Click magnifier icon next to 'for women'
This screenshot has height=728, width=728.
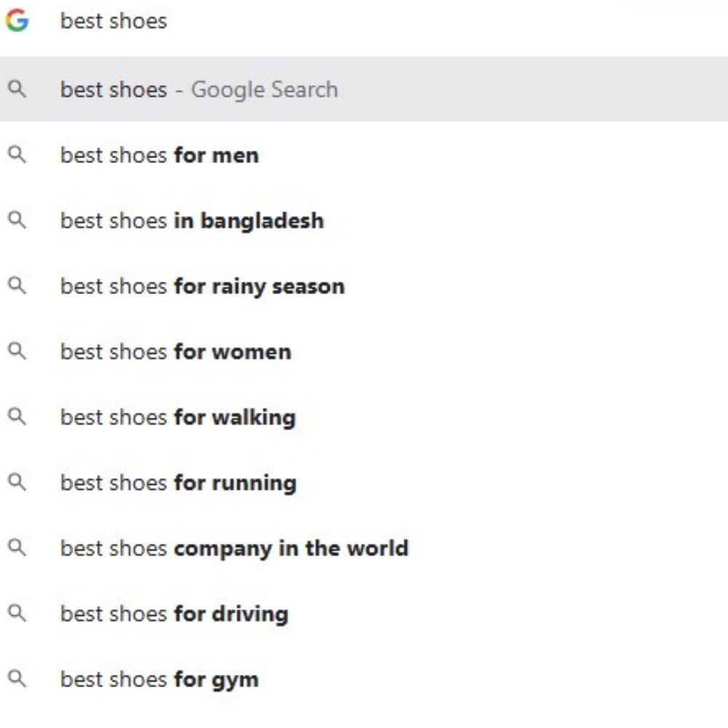pyautogui.click(x=17, y=352)
